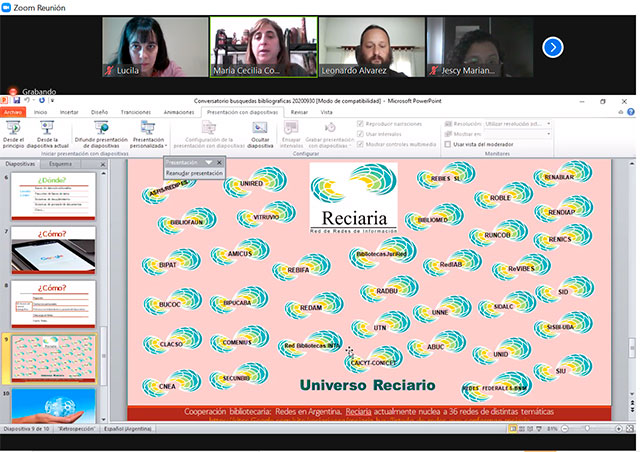Viewport: 640px width, 452px height.
Task: Click Ocultar diapositiva button
Action: pyautogui.click(x=260, y=134)
